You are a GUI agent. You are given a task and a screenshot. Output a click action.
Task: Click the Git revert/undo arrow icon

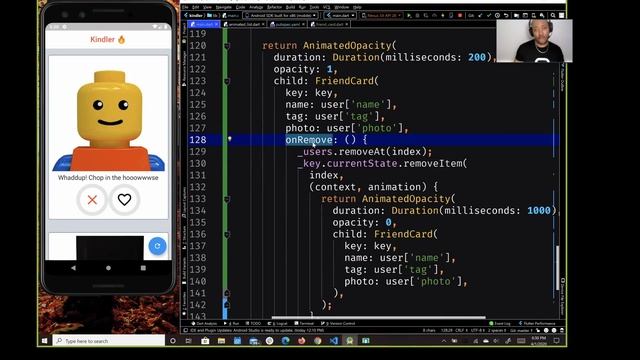506,16
